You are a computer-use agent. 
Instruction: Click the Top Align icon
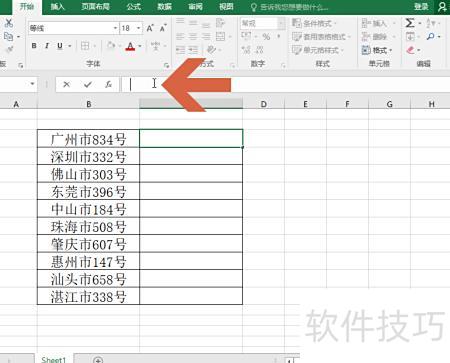[180, 22]
